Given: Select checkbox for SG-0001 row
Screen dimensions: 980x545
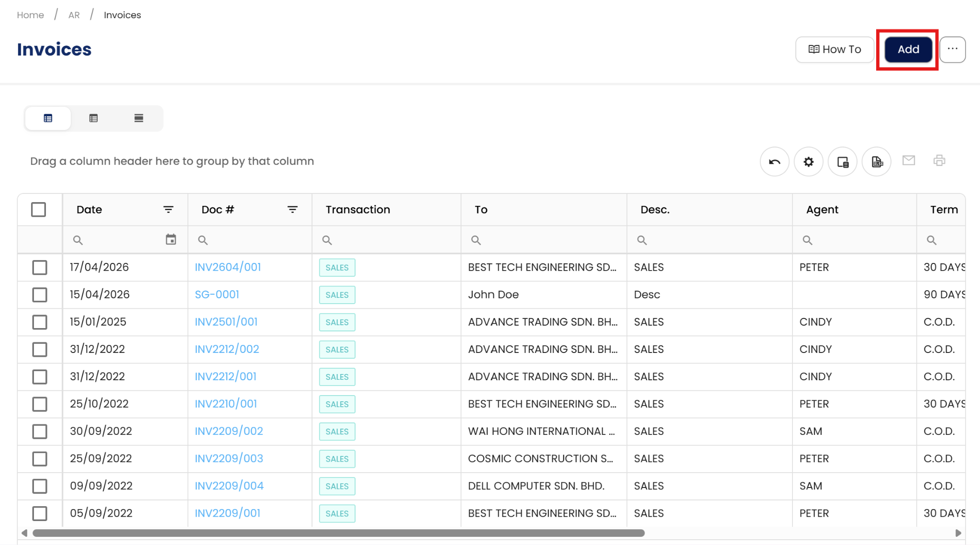Looking at the screenshot, I should [x=40, y=295].
